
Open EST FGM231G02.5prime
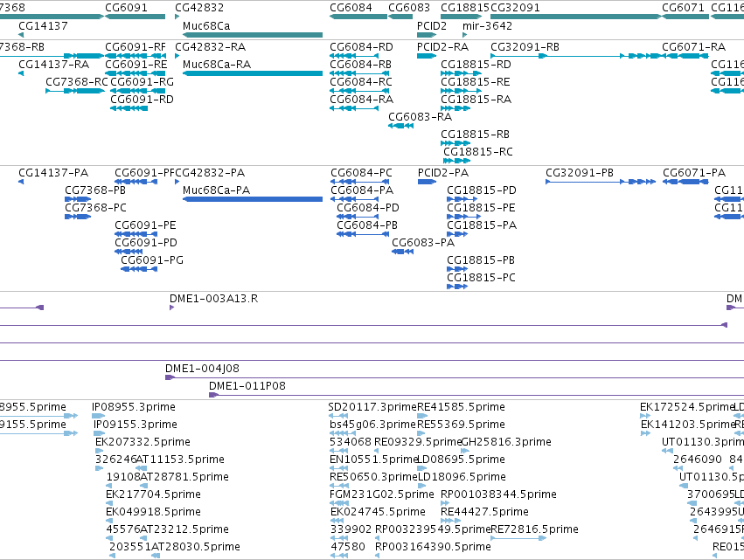(x=382, y=494)
